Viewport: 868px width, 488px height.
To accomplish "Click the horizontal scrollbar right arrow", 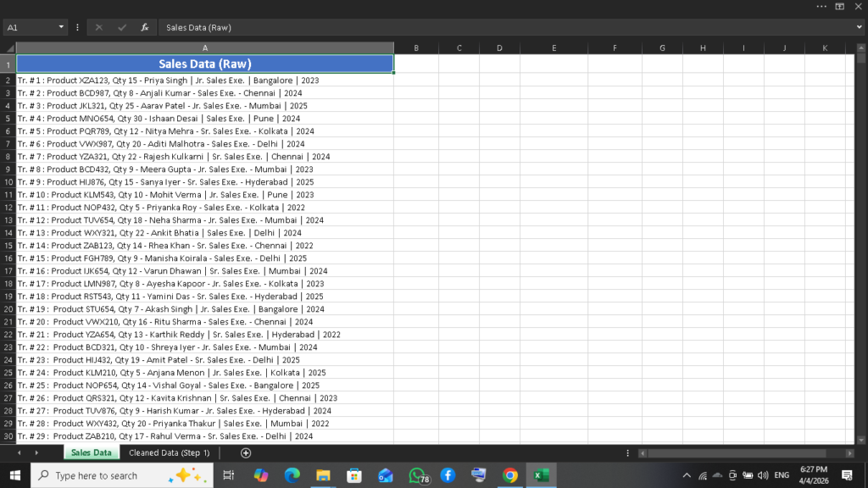I will [x=849, y=453].
